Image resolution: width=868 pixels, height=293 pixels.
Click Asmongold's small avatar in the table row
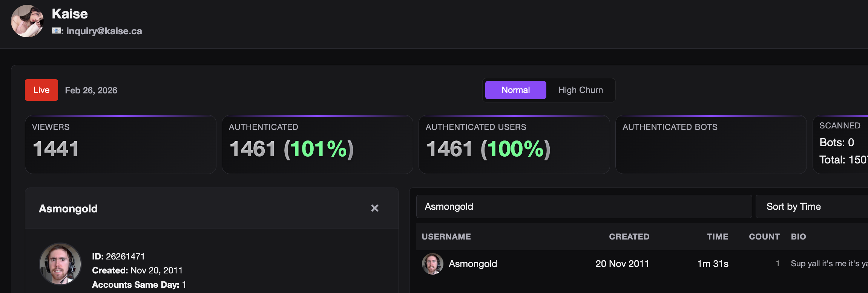point(432,264)
